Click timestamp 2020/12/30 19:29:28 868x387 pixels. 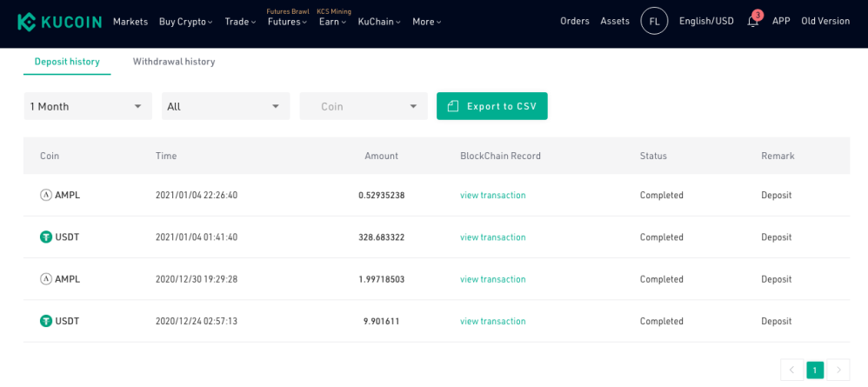197,279
